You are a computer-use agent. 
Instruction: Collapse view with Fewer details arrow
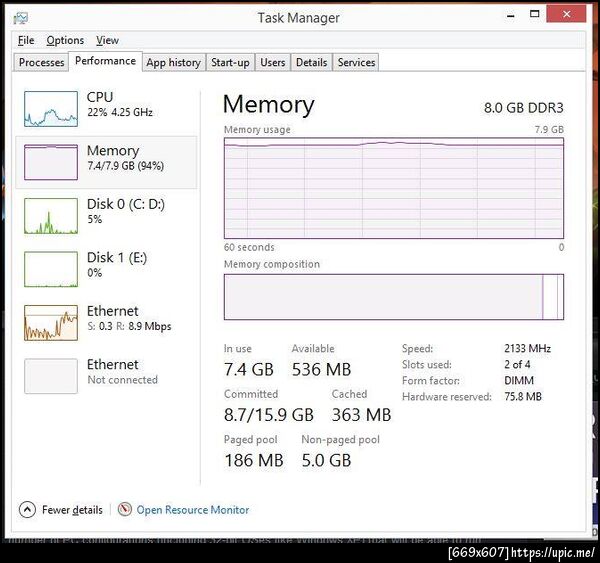[27, 509]
